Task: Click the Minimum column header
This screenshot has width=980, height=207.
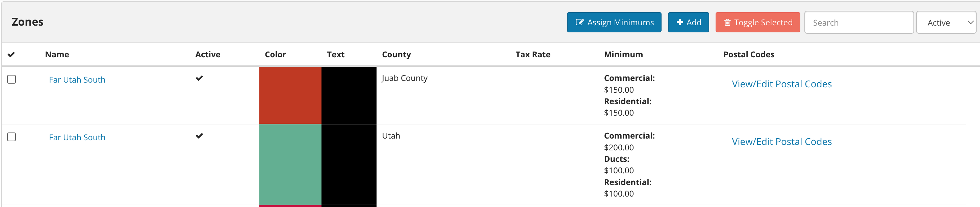Action: coord(623,55)
